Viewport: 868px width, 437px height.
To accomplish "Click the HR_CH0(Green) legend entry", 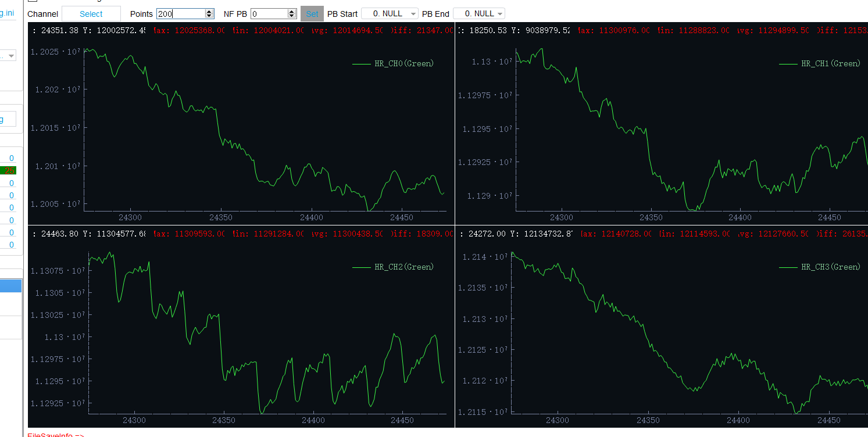I will click(393, 63).
